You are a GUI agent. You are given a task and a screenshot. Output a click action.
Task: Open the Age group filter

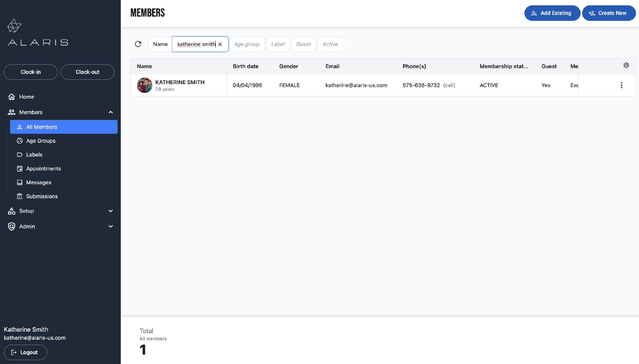pos(247,44)
